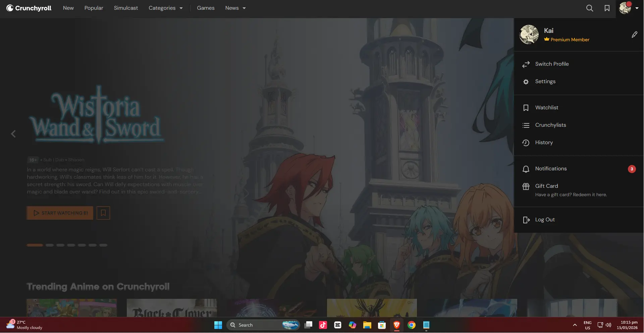
Task: Go to the New tab
Action: [x=68, y=8]
